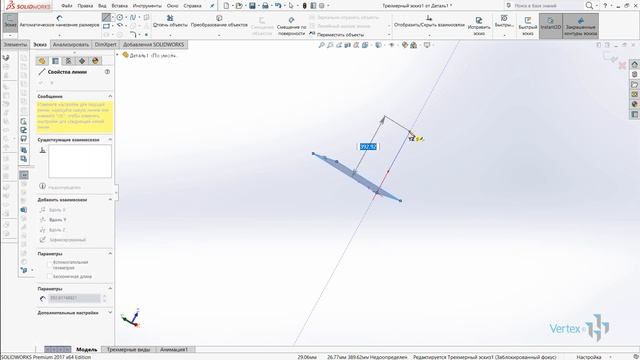Click the Open document icon
This screenshot has width=640, height=360.
coord(239,6)
